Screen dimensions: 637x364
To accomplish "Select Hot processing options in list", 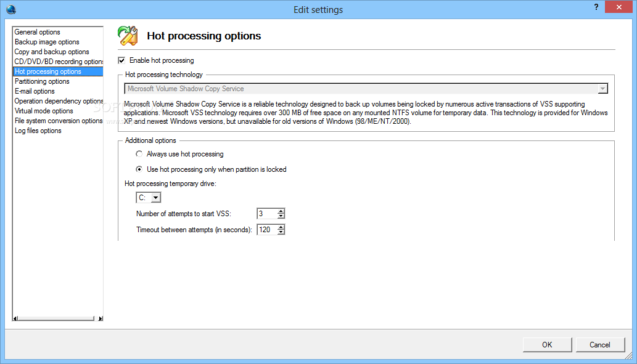I will tap(58, 71).
